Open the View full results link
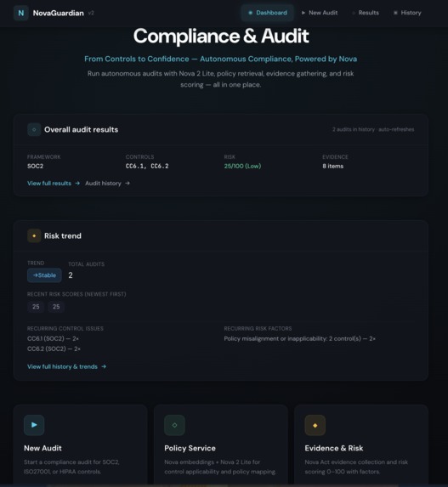 49,184
